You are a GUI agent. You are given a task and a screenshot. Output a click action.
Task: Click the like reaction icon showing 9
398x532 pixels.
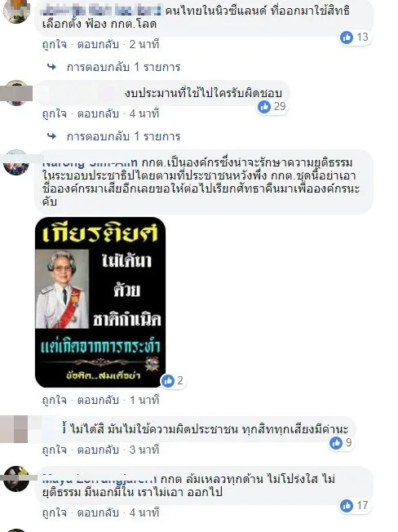(x=336, y=442)
